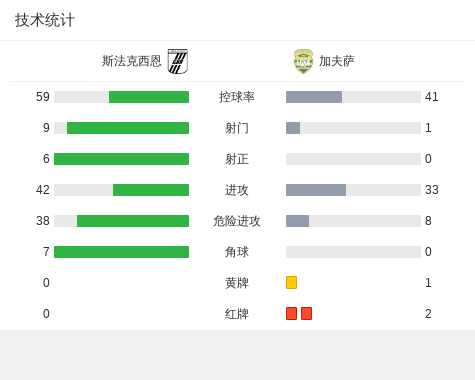Select the 技术统计 section heading
Viewport: 475px width, 380px height.
pos(45,20)
